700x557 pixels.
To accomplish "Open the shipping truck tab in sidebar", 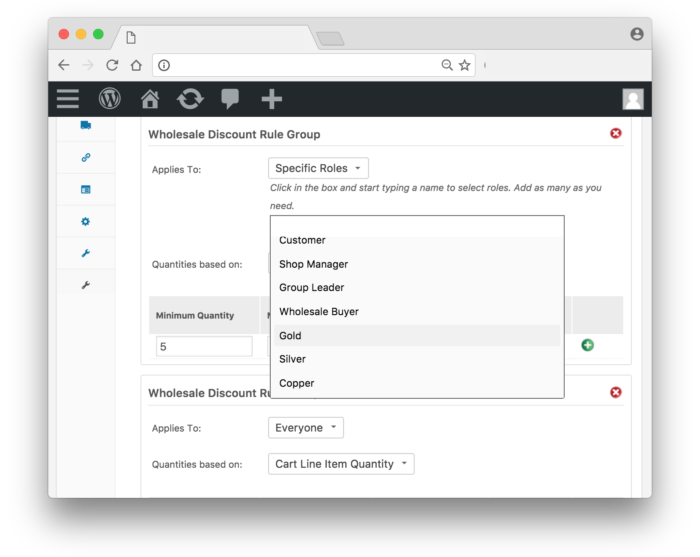I will 85,125.
